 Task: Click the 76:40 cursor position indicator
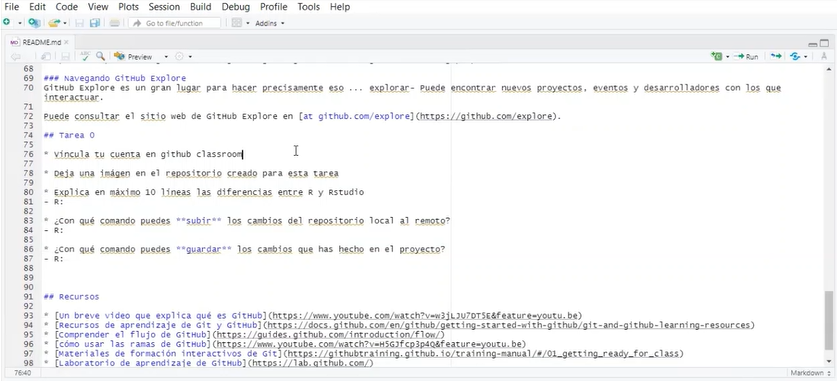click(22, 373)
